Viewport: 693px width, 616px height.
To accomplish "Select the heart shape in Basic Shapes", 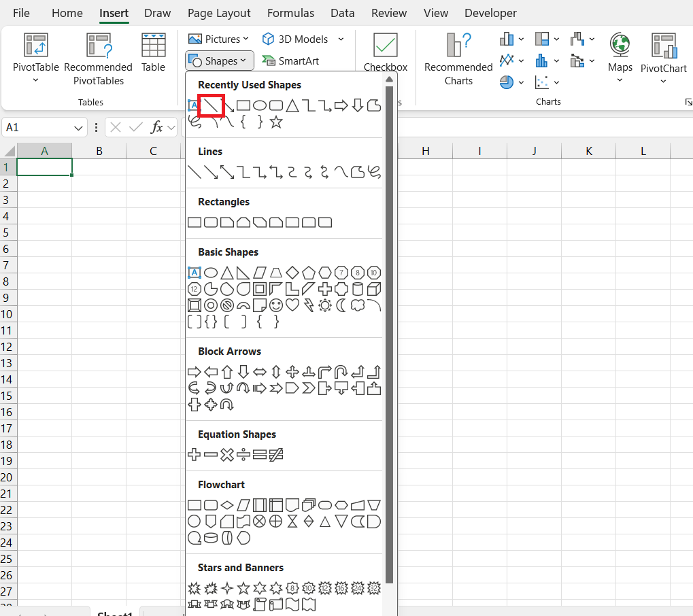I will tap(292, 305).
